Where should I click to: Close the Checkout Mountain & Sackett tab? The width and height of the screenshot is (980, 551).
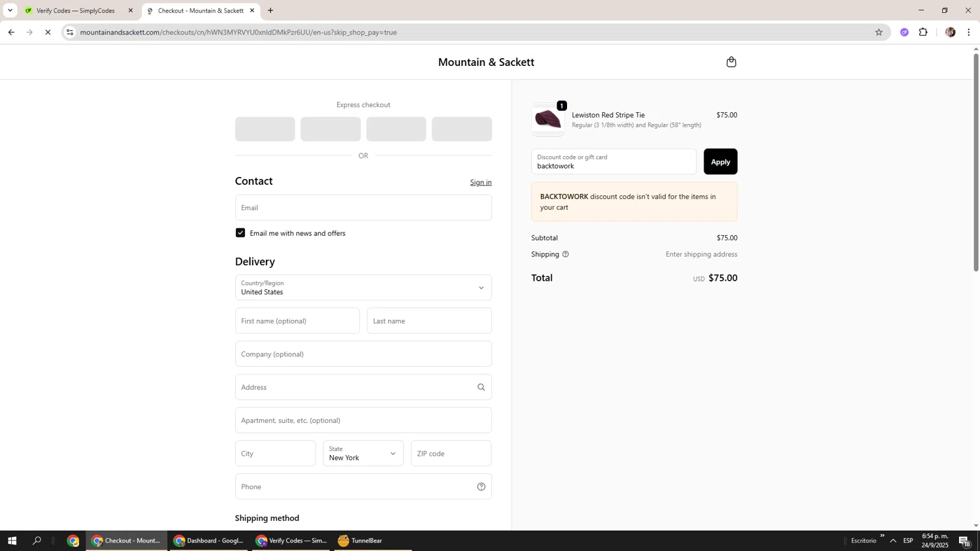252,10
